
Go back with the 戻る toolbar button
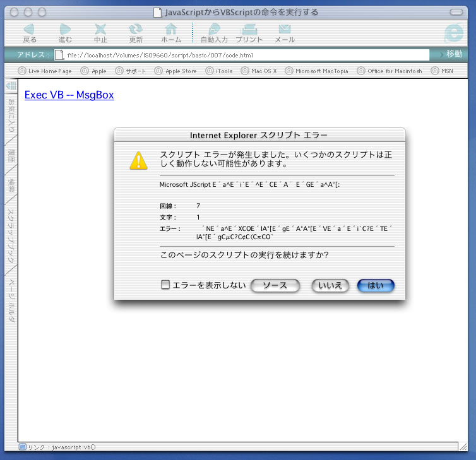point(30,33)
